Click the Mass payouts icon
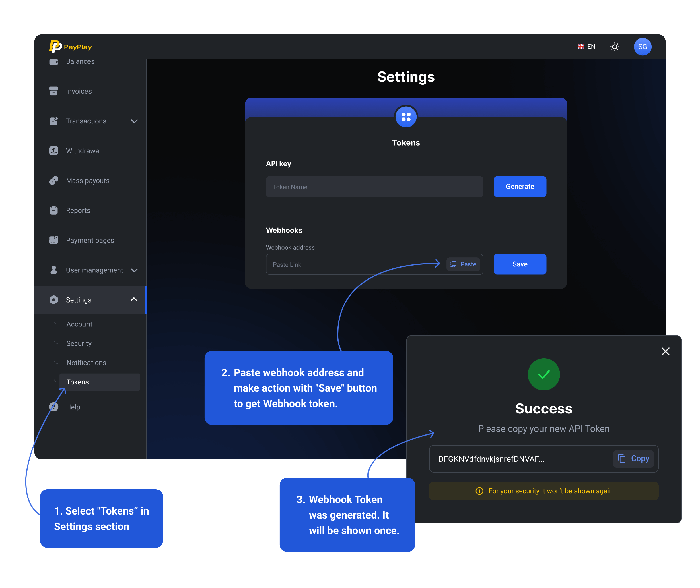 54,180
